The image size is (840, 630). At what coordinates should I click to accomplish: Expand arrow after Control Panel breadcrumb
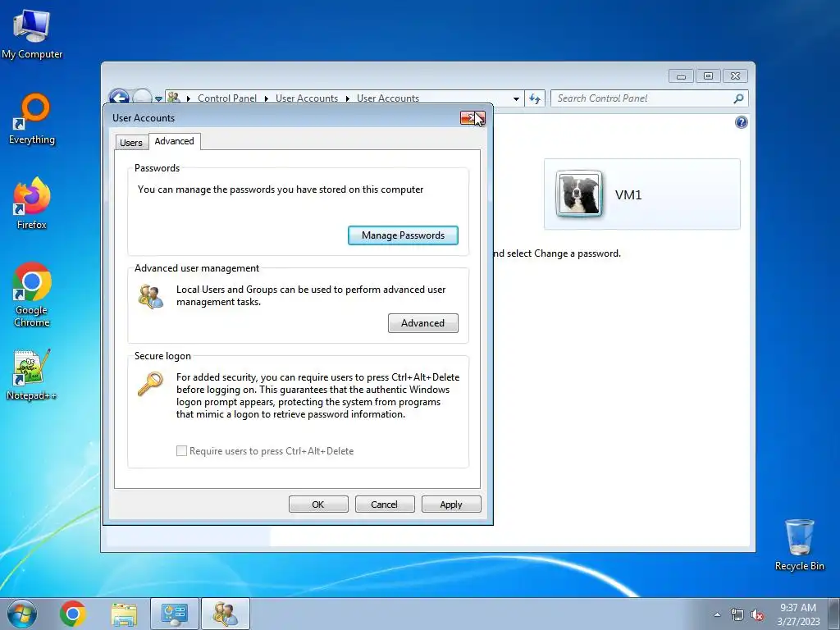tap(267, 98)
